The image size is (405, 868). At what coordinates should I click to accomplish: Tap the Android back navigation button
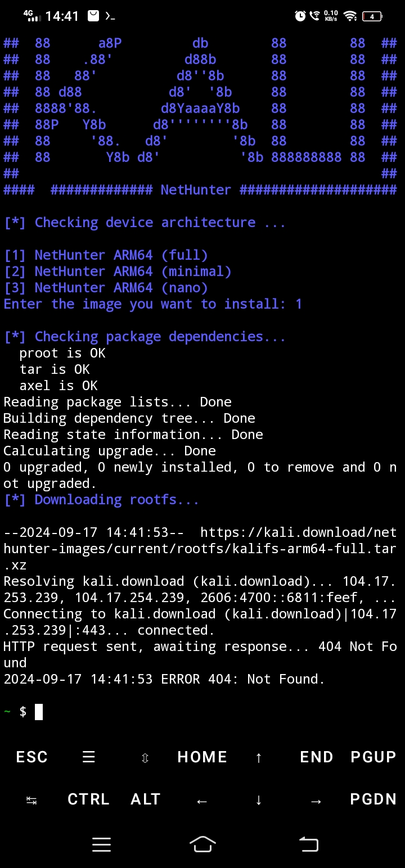[x=308, y=844]
